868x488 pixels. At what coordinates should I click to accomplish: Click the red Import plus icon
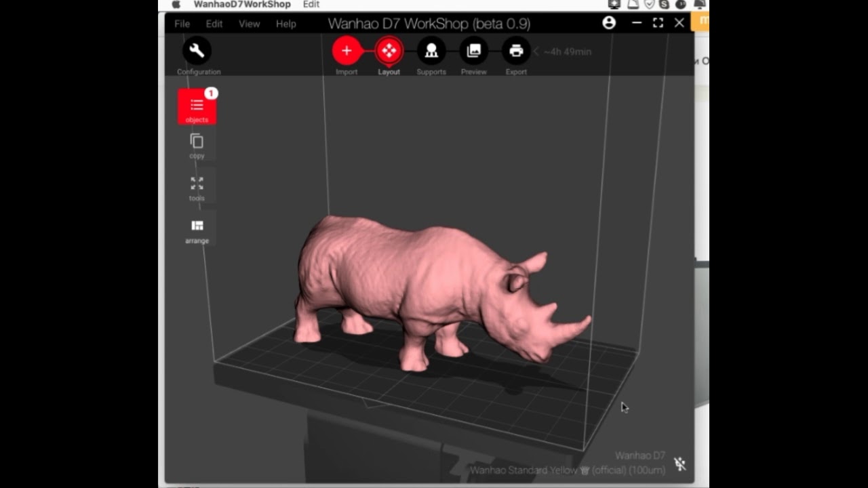[347, 51]
